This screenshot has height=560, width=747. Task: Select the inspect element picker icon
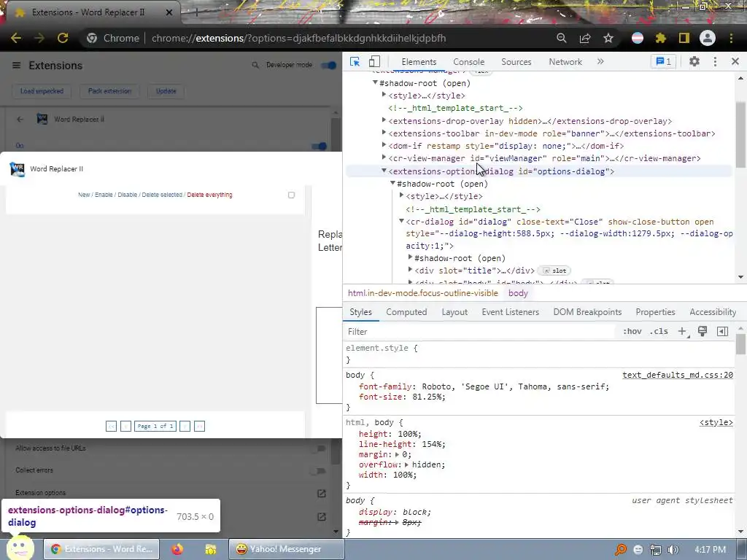point(355,62)
